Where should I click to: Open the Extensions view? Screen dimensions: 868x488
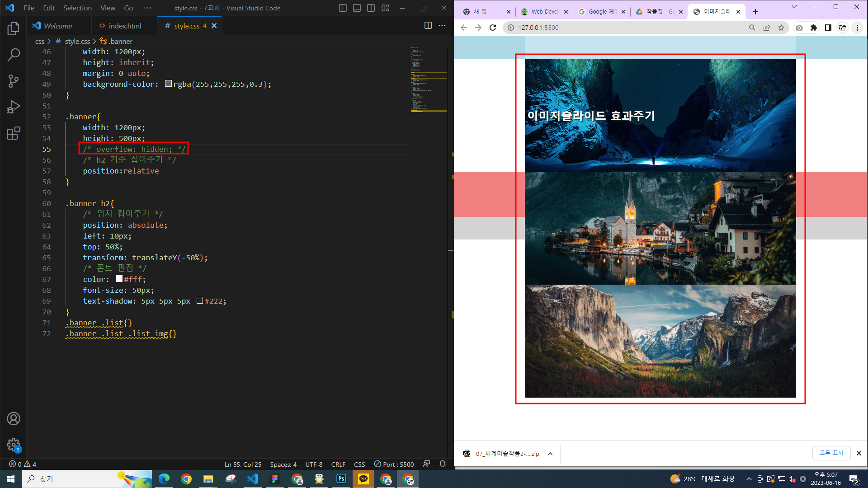point(14,133)
